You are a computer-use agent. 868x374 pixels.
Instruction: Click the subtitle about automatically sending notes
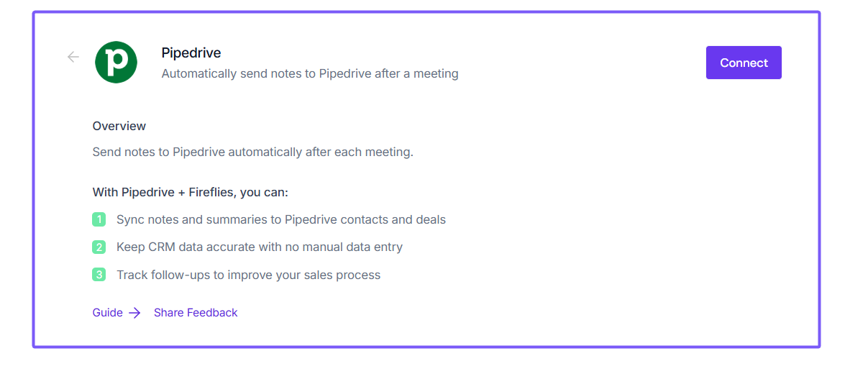click(x=309, y=73)
